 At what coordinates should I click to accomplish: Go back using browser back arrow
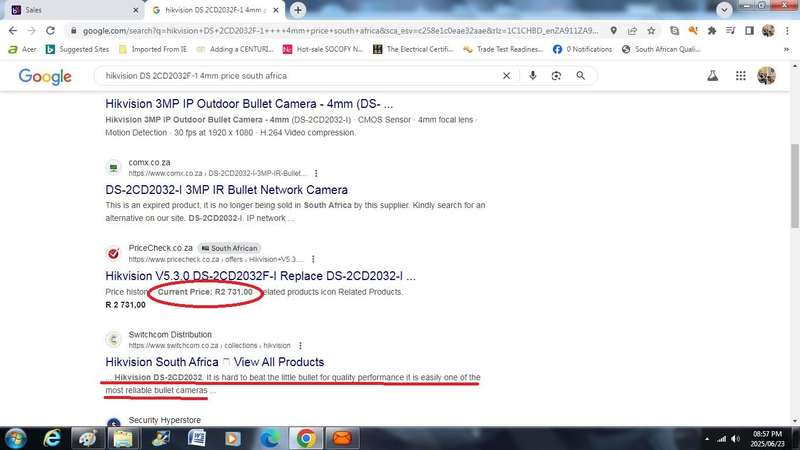tap(13, 31)
